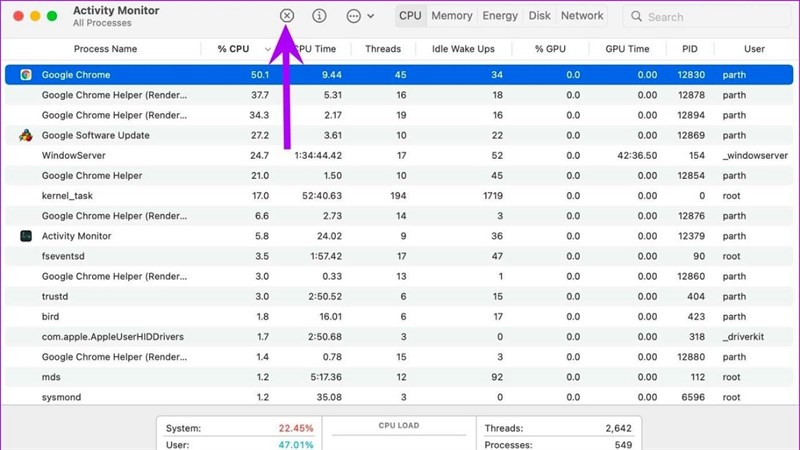Viewport: 800px width, 450px height.
Task: Click the Google Chrome app icon in list
Action: click(26, 74)
